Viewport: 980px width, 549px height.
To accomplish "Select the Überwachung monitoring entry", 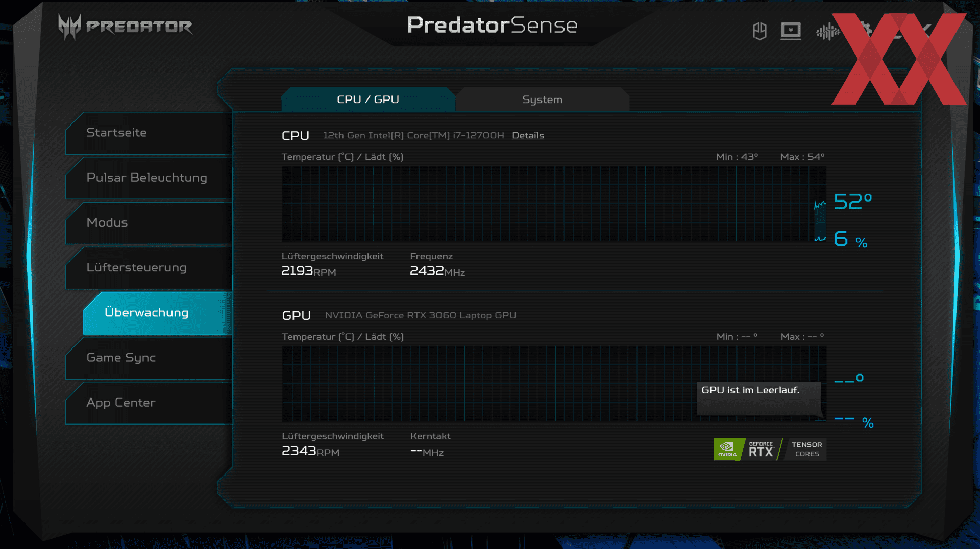I will click(x=158, y=313).
